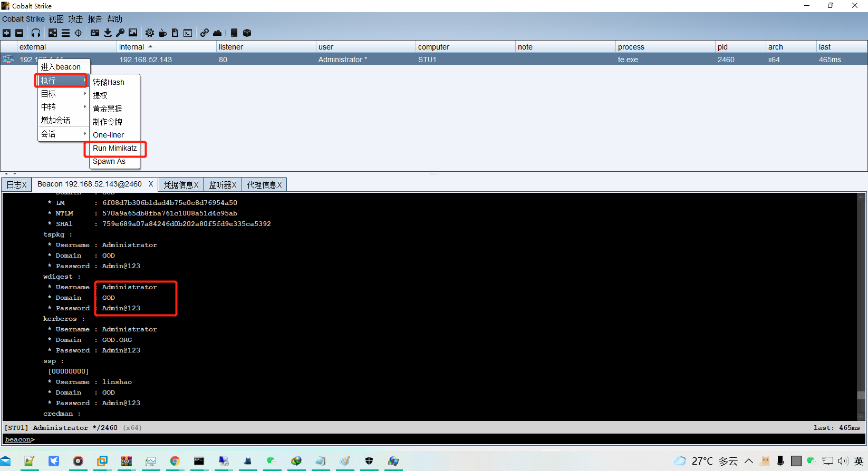Sort sessions by the pid column
The height and width of the screenshot is (471, 868).
pyautogui.click(x=740, y=47)
